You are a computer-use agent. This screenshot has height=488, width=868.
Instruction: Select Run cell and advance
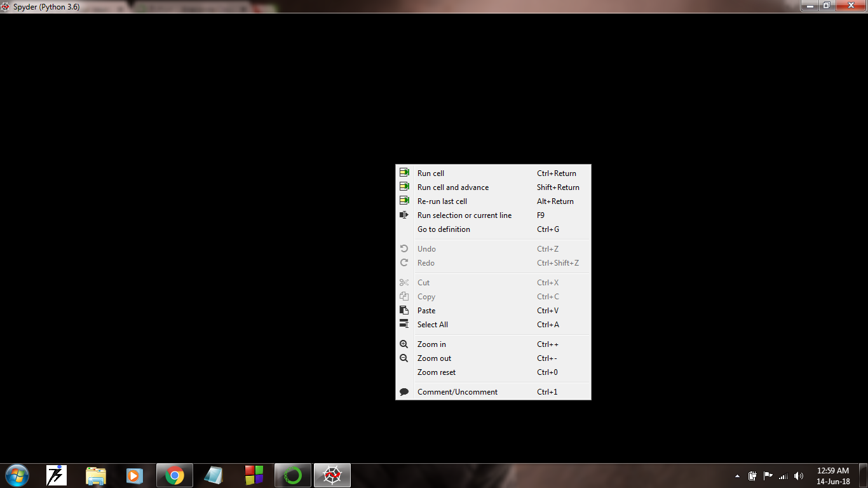[493, 187]
